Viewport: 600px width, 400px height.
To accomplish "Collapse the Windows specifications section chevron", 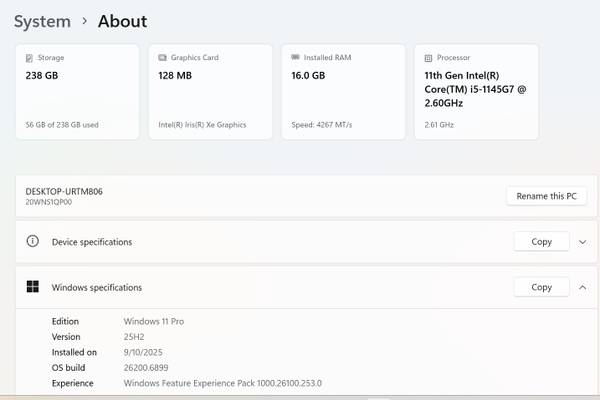I will click(x=583, y=287).
